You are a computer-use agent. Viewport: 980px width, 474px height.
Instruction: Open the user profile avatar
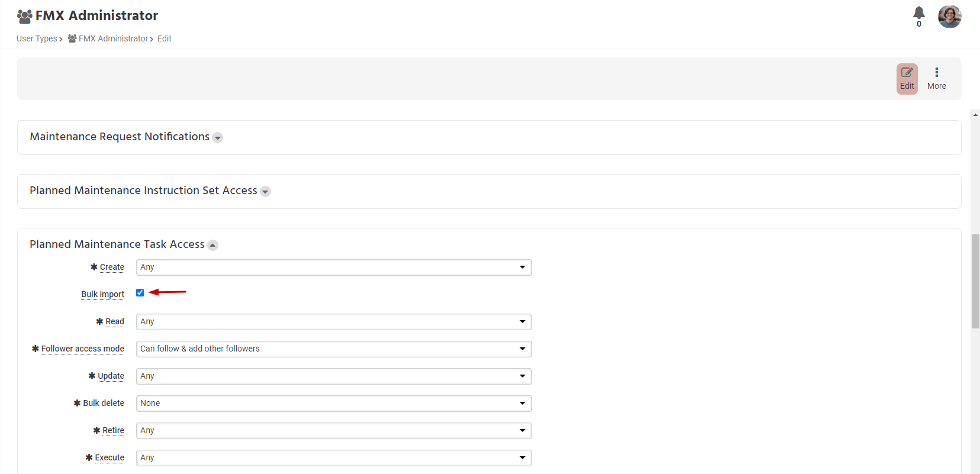[949, 17]
